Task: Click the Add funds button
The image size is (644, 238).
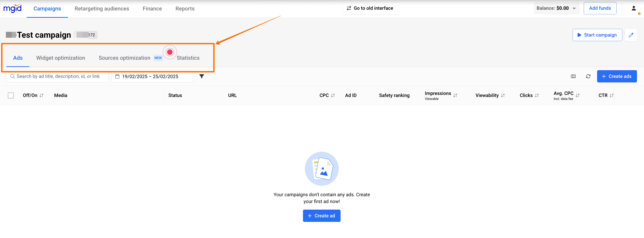Action: click(x=600, y=8)
